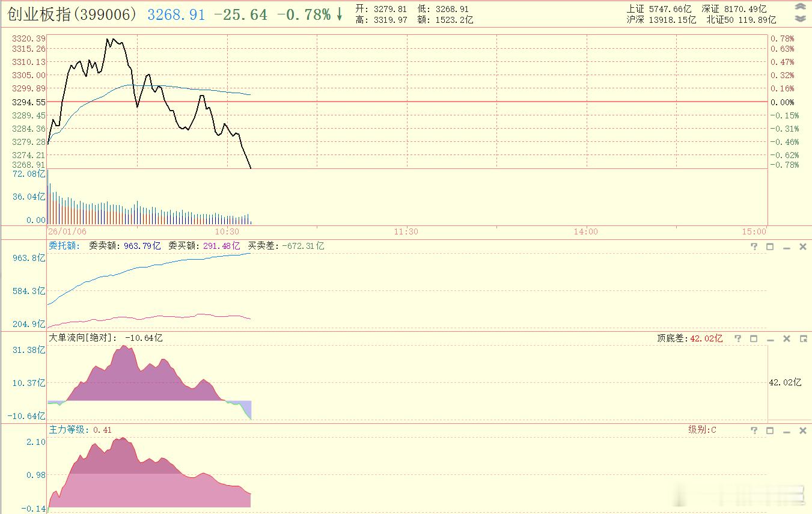Click the 主力等级 value 0.41
The image size is (812, 514).
tap(103, 430)
